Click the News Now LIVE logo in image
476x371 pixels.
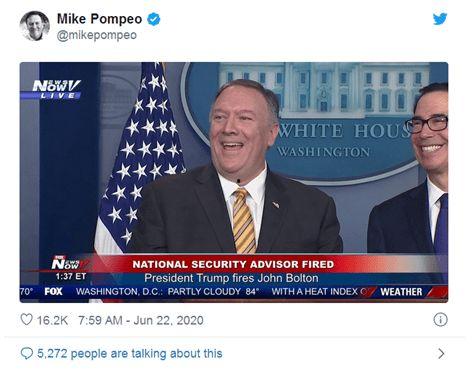[56, 89]
